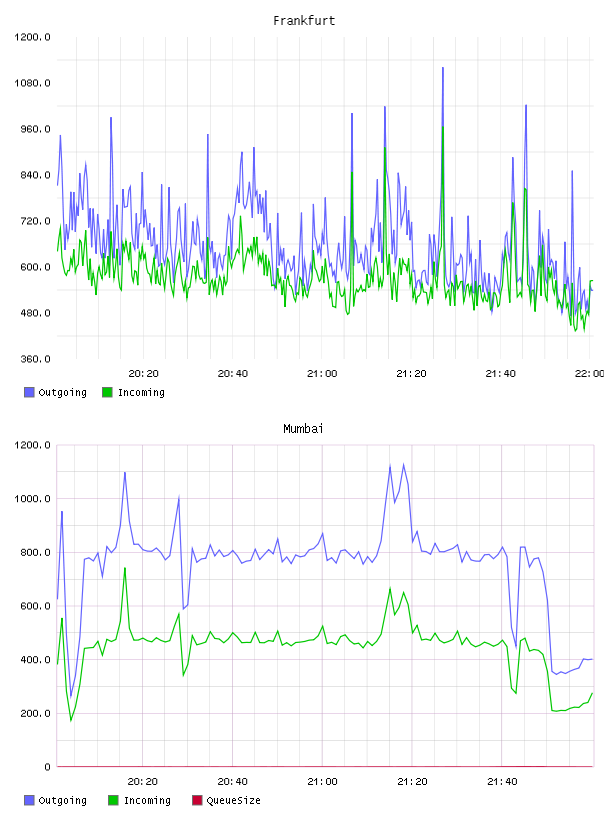Click the 600.0 y-axis label on Frankfurt

click(x=35, y=267)
